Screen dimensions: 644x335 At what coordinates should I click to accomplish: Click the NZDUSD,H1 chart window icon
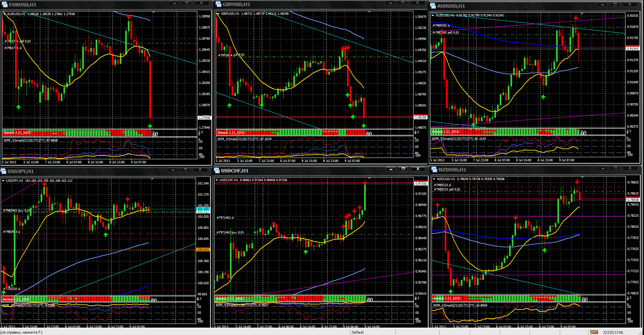pos(434,169)
